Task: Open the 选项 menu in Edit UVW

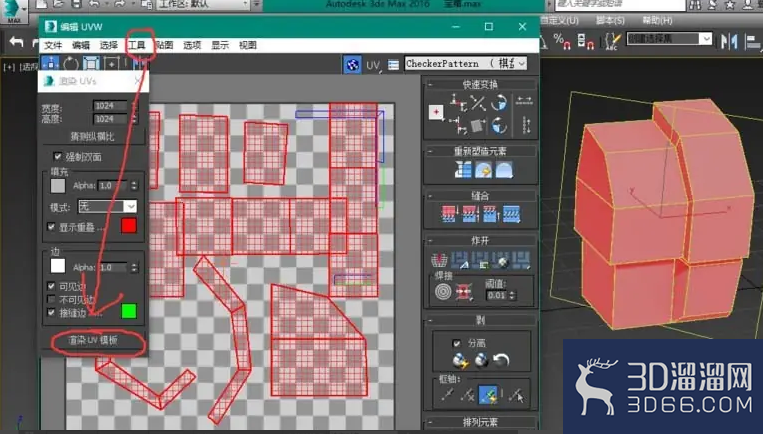Action: [192, 45]
